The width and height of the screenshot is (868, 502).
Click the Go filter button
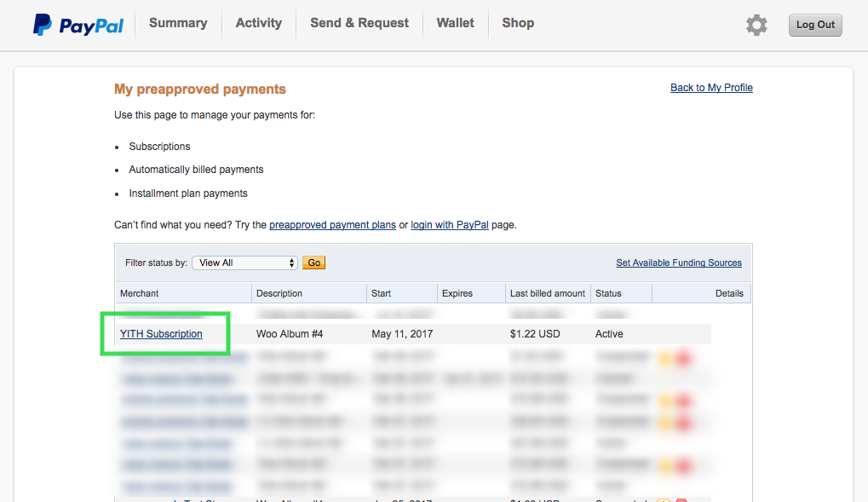313,263
